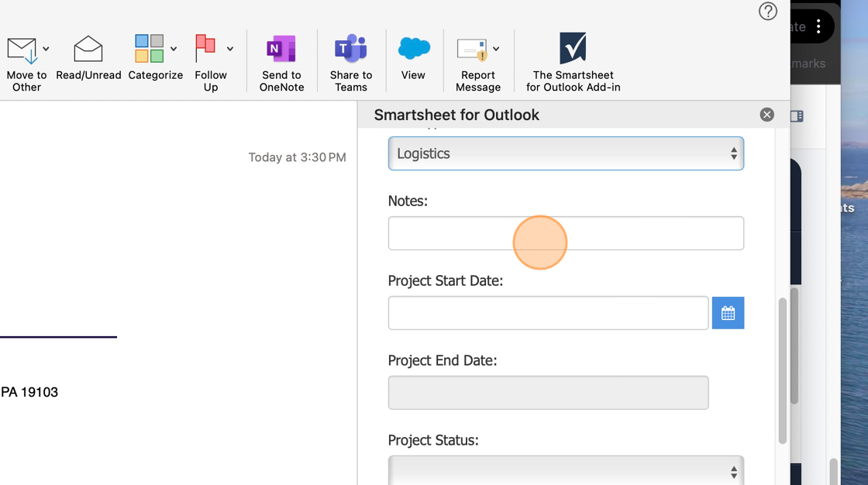Open the Follow Up dropdown arrow
868x485 pixels.
[229, 50]
